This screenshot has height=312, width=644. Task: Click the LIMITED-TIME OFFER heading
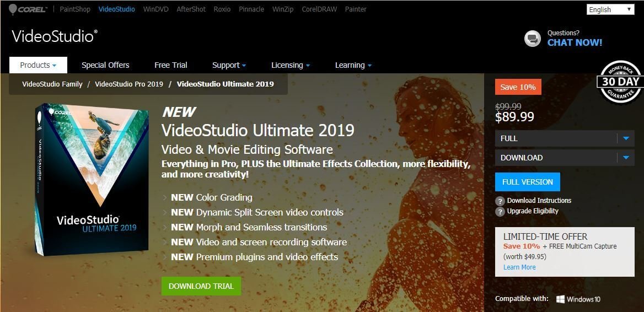[x=545, y=237]
